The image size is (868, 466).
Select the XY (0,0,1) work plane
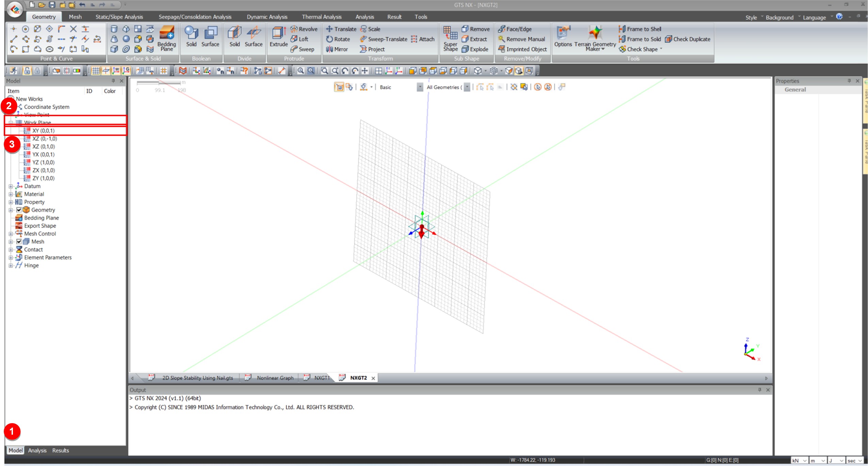coord(43,131)
